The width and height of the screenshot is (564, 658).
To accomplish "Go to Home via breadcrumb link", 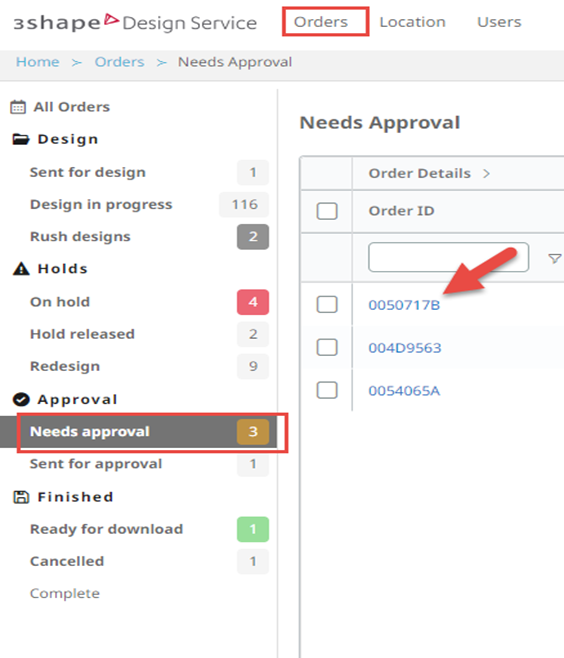I will [x=38, y=62].
